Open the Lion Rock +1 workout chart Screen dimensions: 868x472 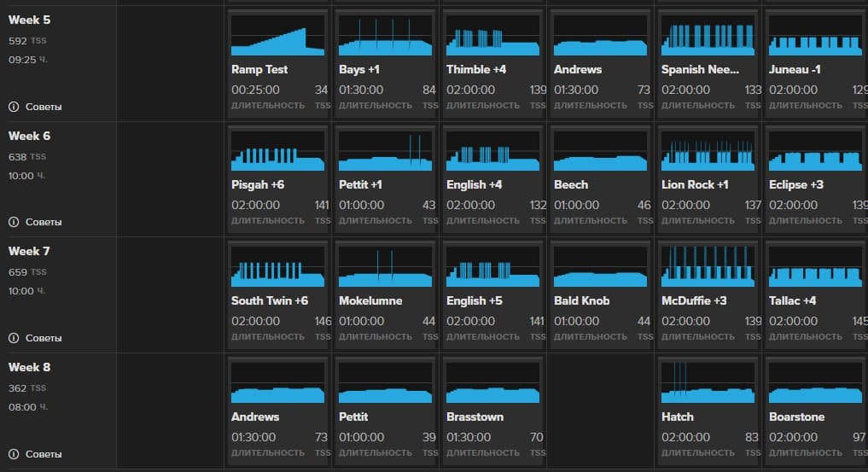(708, 151)
